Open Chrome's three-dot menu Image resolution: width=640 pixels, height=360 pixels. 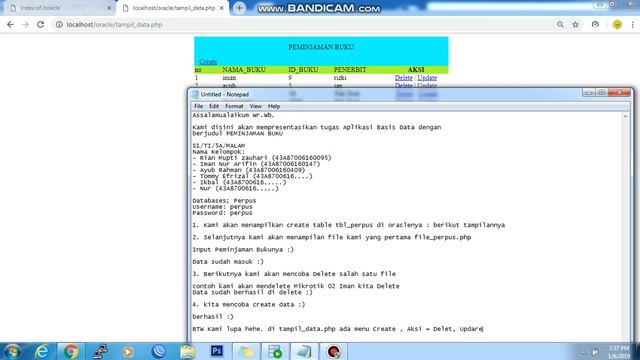point(633,24)
